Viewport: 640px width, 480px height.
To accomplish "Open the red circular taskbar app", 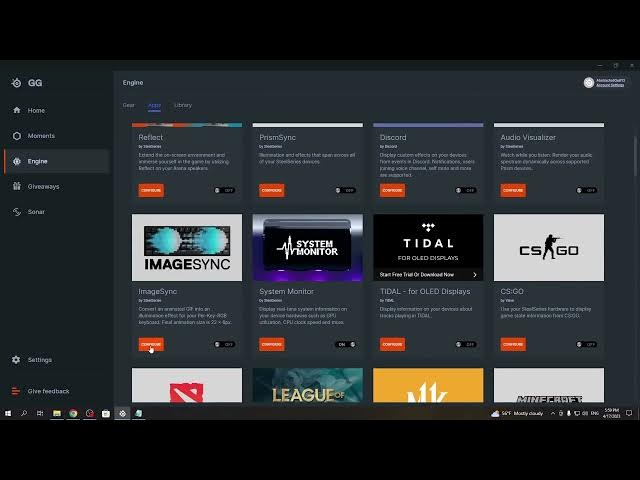I will [90, 413].
